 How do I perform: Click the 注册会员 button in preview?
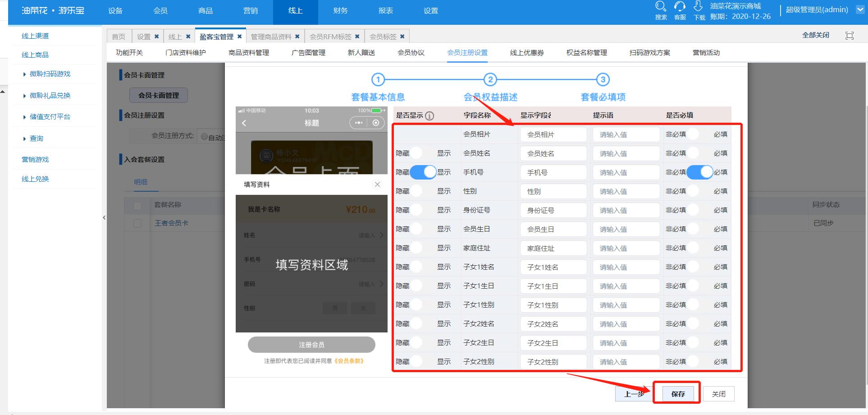click(311, 345)
